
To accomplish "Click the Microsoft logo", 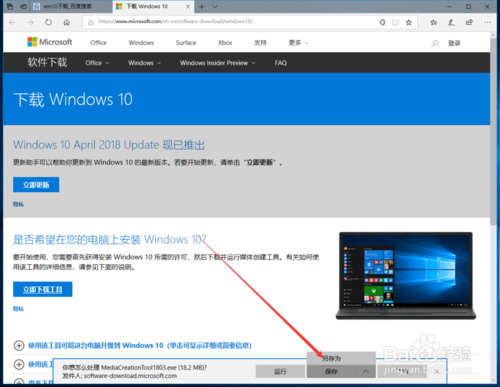I will (x=50, y=42).
